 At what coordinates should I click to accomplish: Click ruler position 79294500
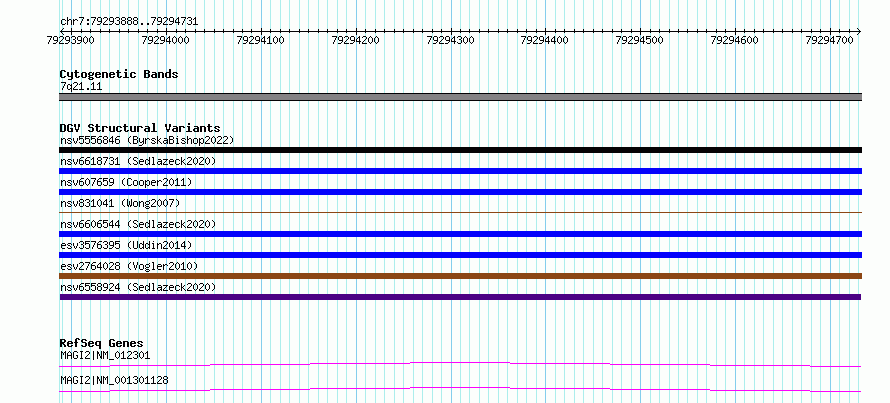[640, 40]
